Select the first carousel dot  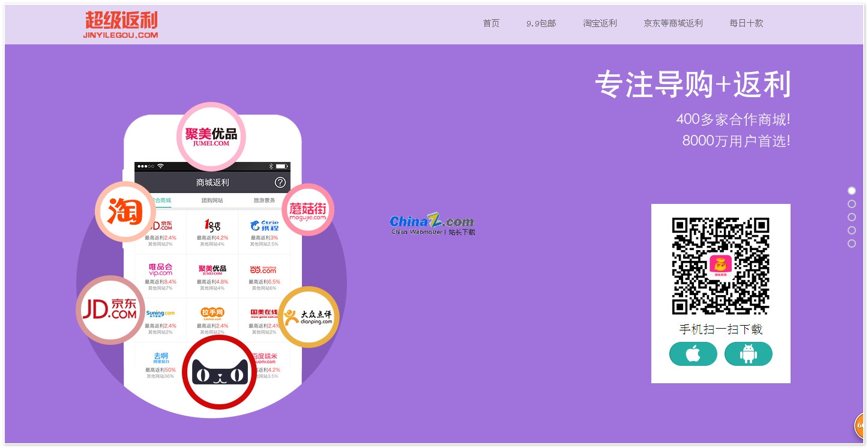coord(852,191)
